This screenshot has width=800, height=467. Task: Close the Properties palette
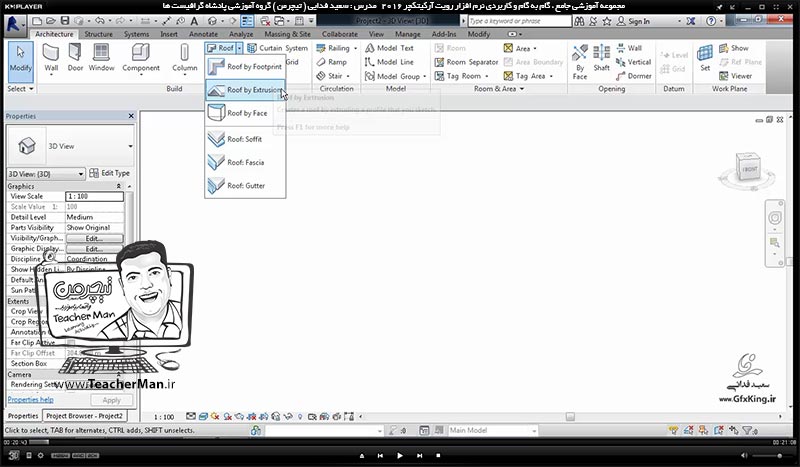pos(131,116)
